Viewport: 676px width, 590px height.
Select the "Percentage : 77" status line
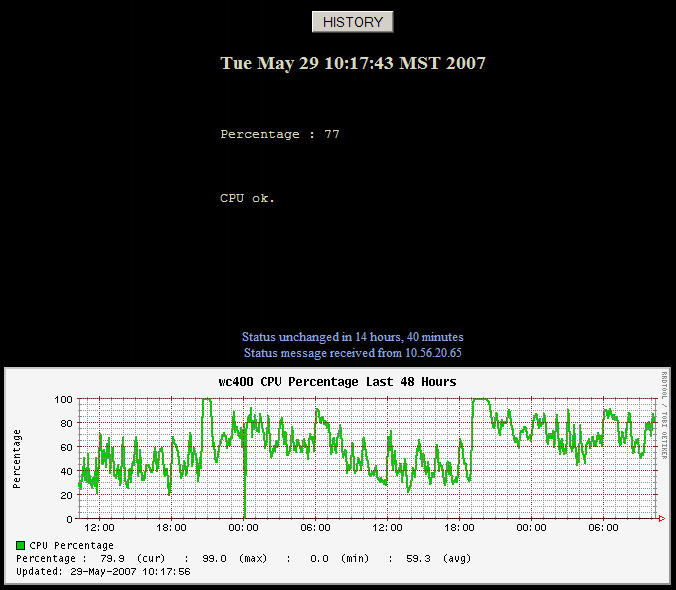[x=279, y=134]
